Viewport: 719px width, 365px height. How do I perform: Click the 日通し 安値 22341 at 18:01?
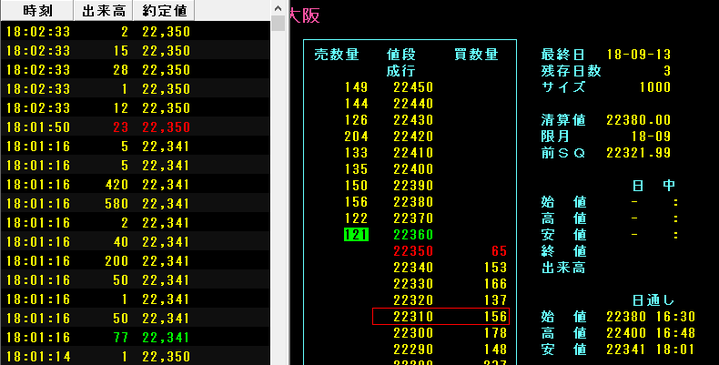click(651, 349)
